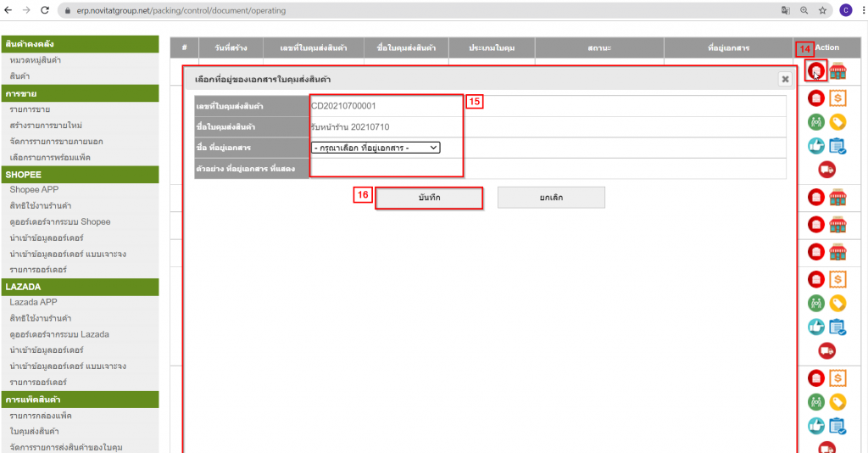Close the document address selection dialog

pos(785,79)
